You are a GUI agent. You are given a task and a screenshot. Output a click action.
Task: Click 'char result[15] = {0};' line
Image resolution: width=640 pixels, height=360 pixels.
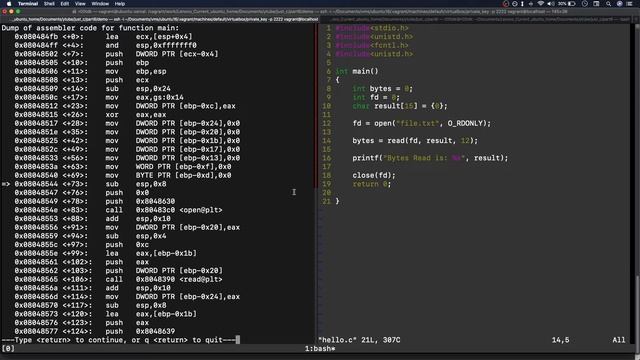[400, 106]
